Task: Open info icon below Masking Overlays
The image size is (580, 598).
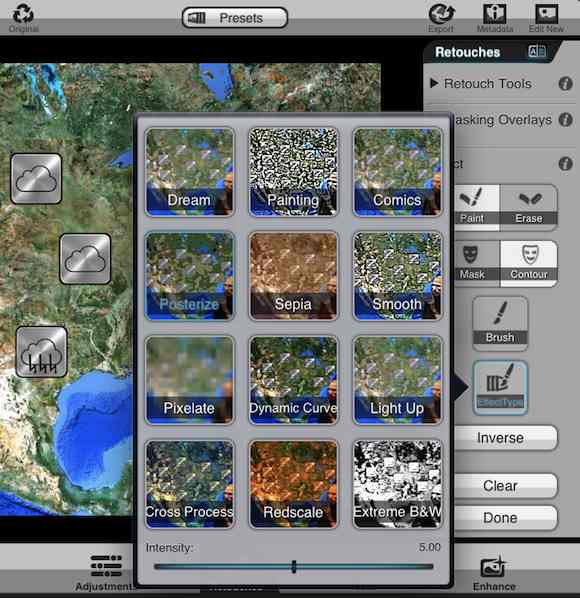Action: pos(565,164)
